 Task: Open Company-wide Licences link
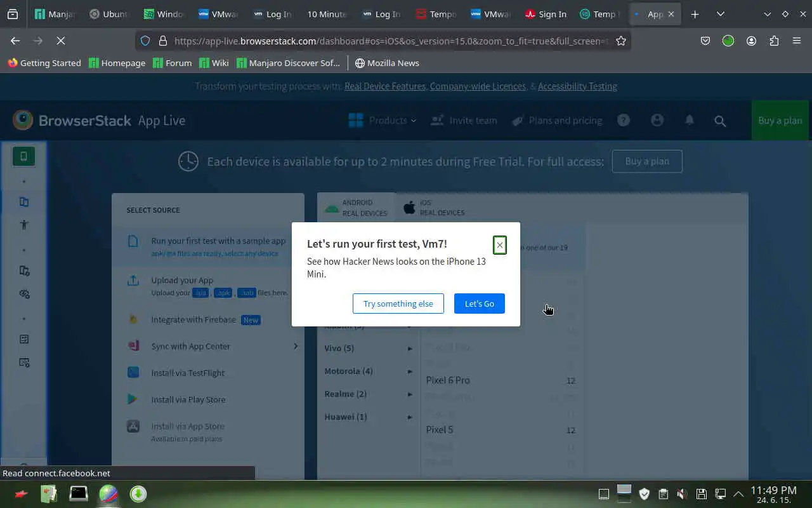coord(478,86)
